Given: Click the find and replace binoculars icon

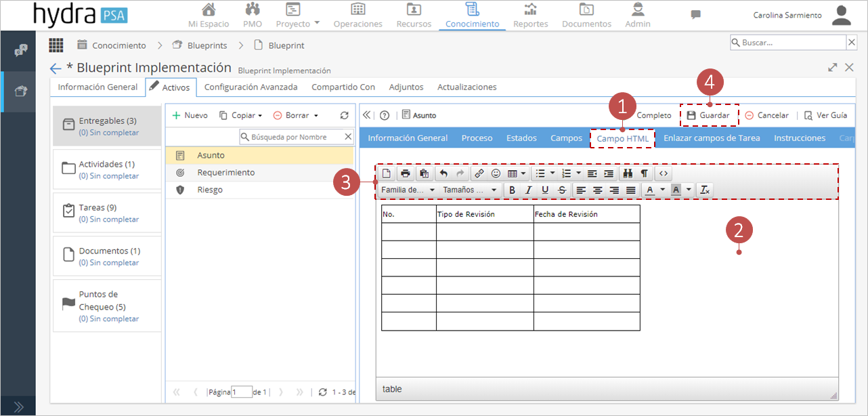Looking at the screenshot, I should point(628,173).
